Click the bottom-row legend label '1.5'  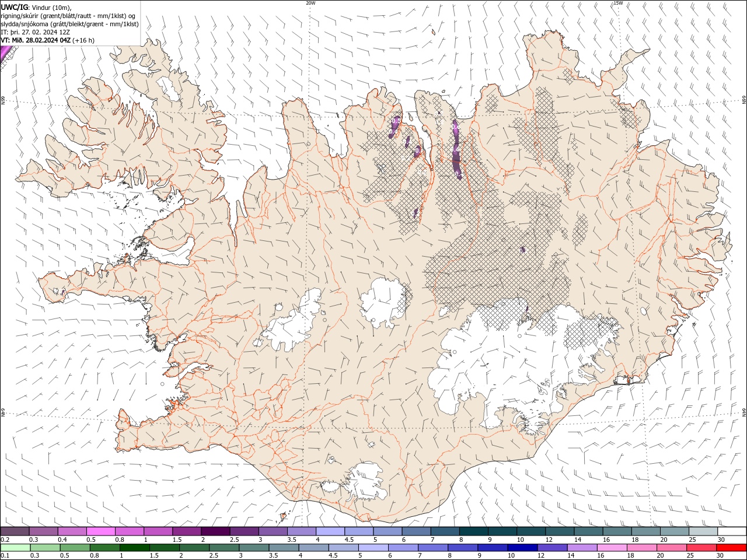tap(154, 555)
